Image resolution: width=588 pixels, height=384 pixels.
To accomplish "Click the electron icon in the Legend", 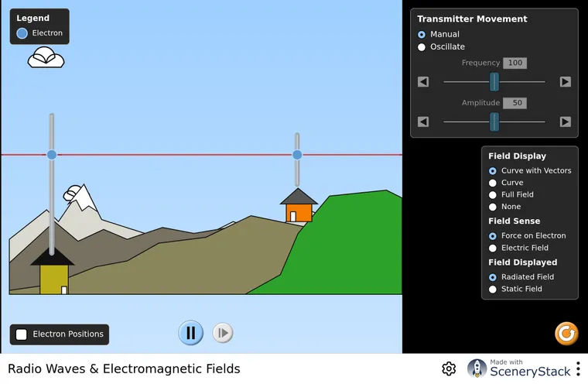I will (x=22, y=33).
